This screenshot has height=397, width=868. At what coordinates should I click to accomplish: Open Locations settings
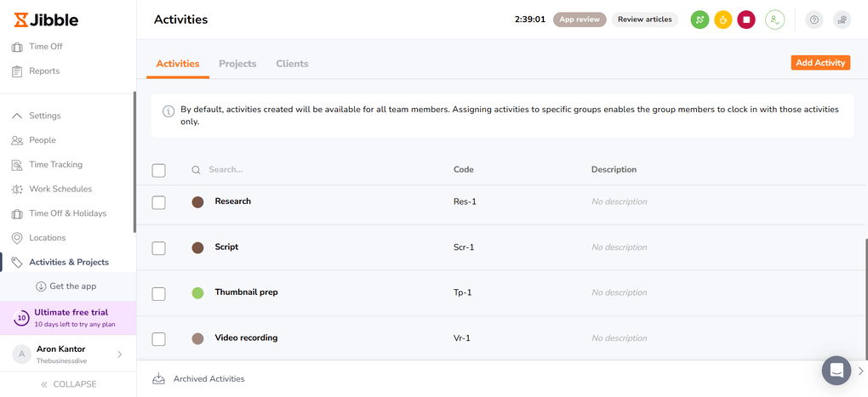pyautogui.click(x=47, y=237)
